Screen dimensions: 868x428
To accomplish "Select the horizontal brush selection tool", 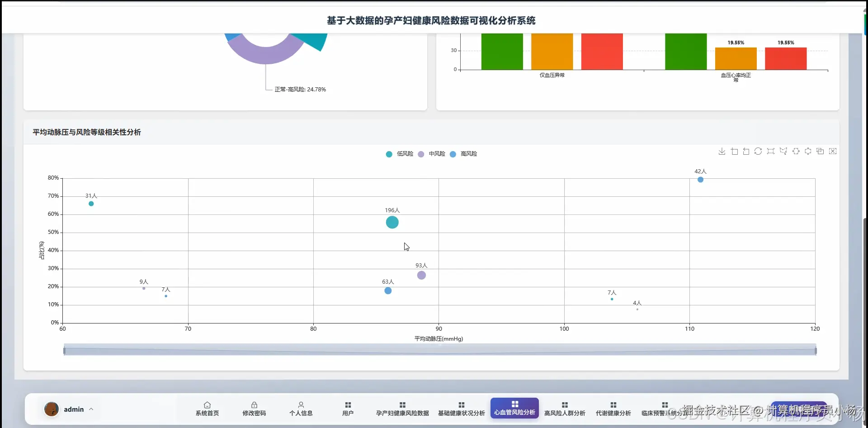I will [796, 151].
